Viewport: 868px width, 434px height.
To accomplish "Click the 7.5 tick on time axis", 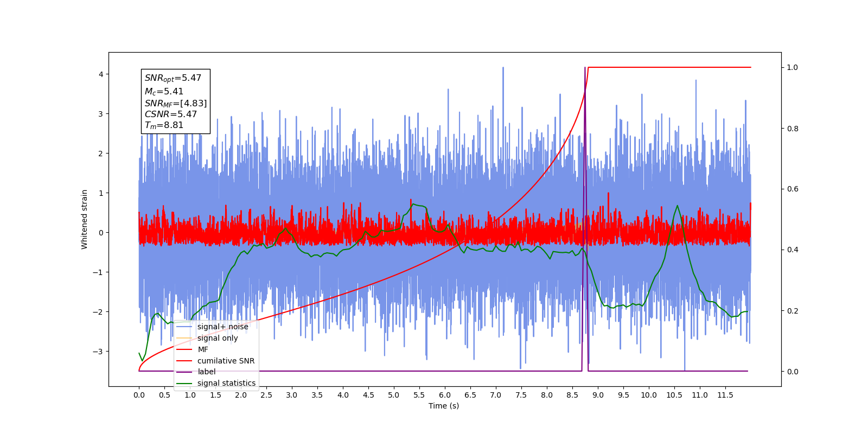I will pyautogui.click(x=521, y=395).
